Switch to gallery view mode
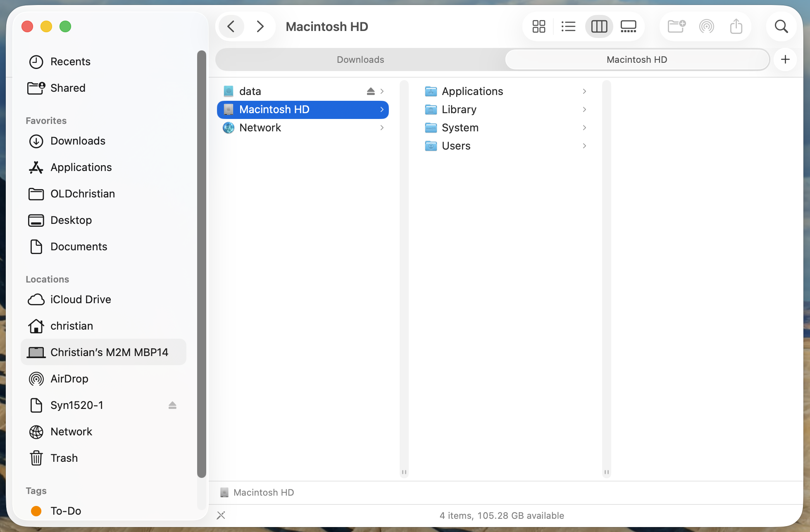The width and height of the screenshot is (810, 532). [628, 27]
